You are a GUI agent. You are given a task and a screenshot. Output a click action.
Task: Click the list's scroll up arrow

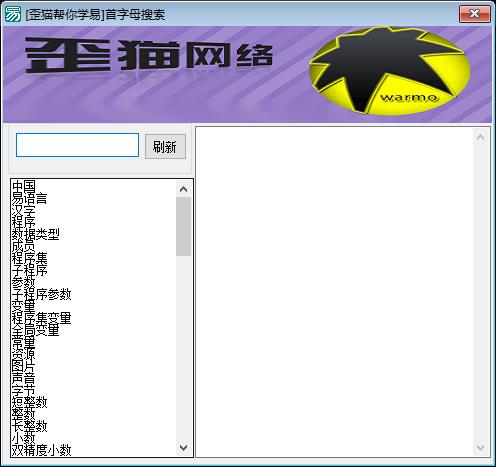coord(183,189)
